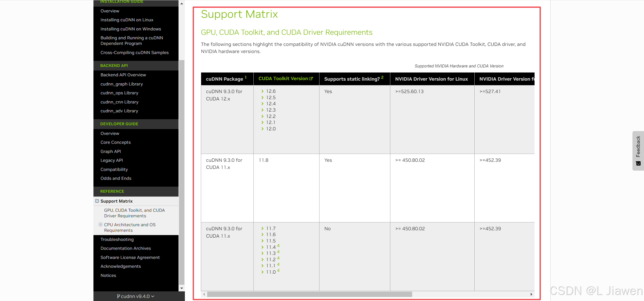Collapse the Support Matrix tree item
Image resolution: width=644 pixels, height=301 pixels.
pos(97,201)
